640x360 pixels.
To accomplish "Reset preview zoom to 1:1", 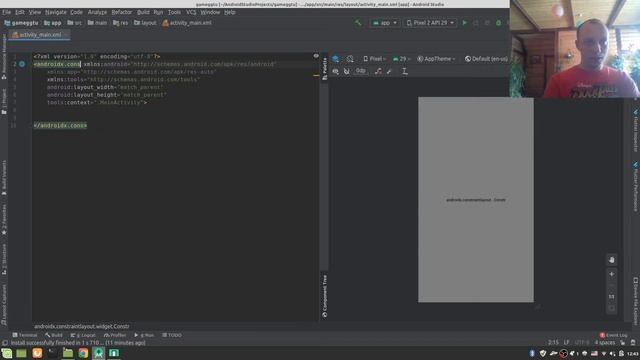I will pyautogui.click(x=611, y=296).
